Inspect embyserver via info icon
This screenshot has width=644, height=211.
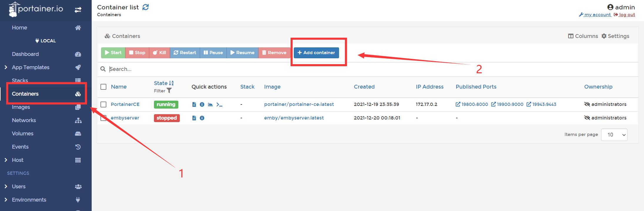202,118
